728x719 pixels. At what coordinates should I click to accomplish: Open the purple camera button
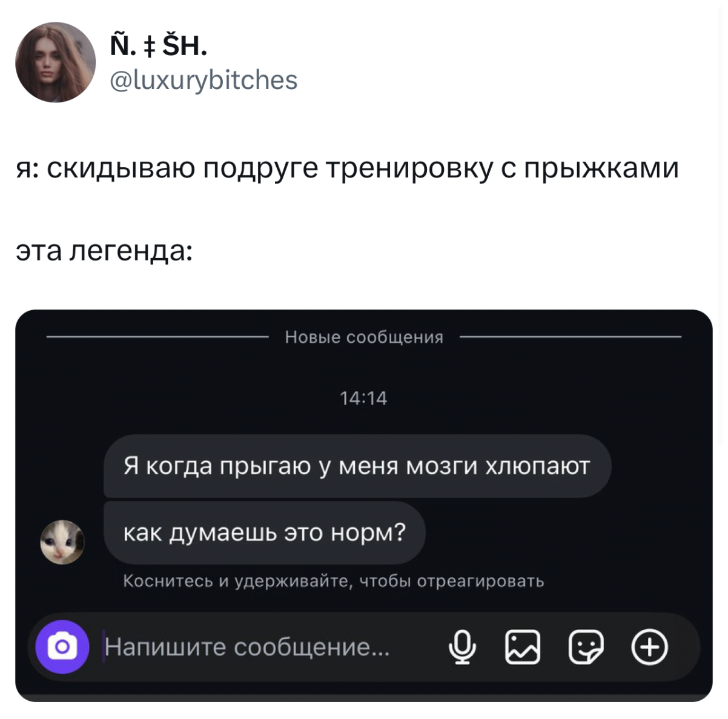tap(62, 647)
